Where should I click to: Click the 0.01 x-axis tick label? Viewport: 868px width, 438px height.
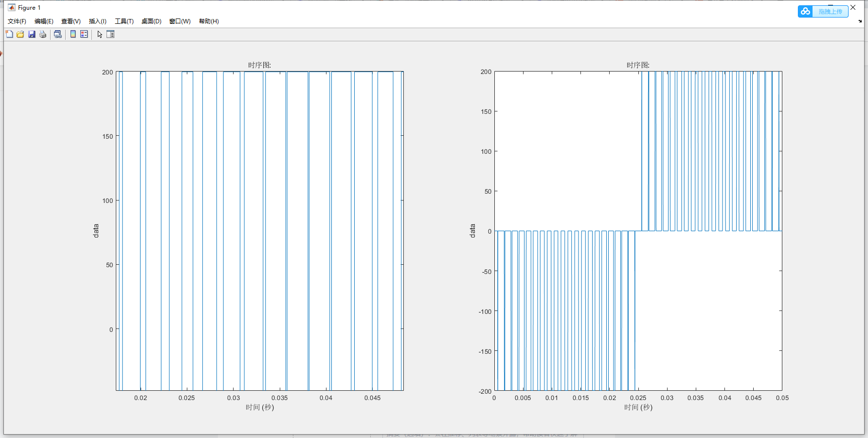(x=552, y=398)
